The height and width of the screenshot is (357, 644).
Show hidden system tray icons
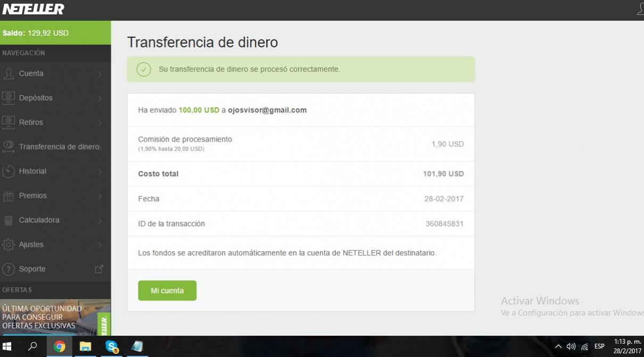pyautogui.click(x=558, y=346)
